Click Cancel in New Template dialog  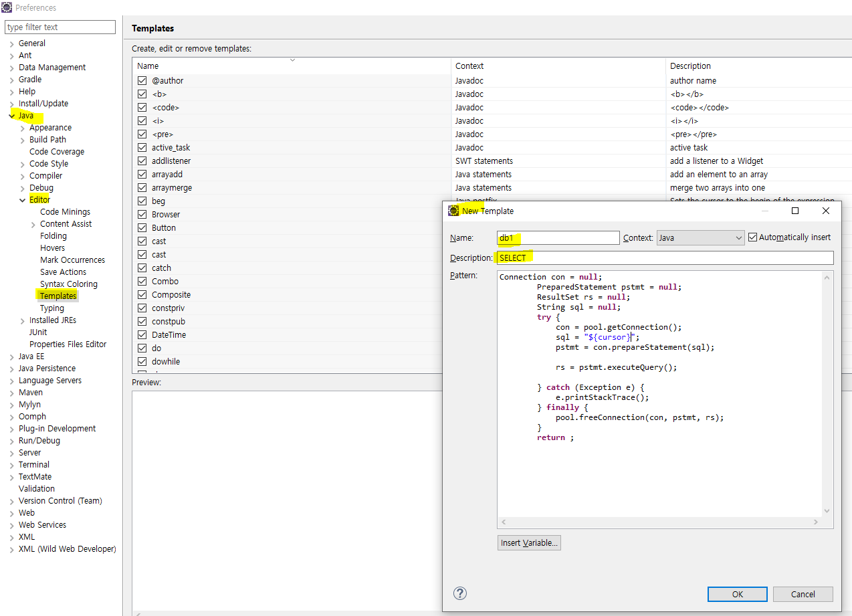pos(803,594)
